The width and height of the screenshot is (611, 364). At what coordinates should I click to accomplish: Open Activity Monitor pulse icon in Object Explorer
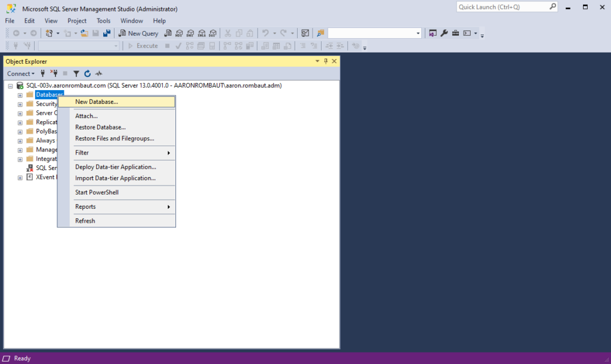coord(99,74)
